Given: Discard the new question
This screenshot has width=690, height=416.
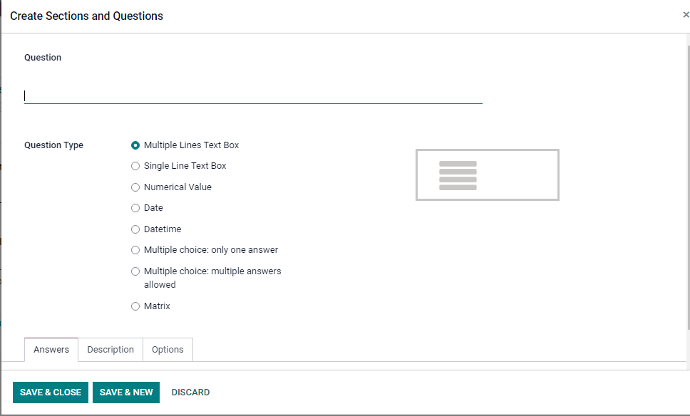Looking at the screenshot, I should (190, 392).
